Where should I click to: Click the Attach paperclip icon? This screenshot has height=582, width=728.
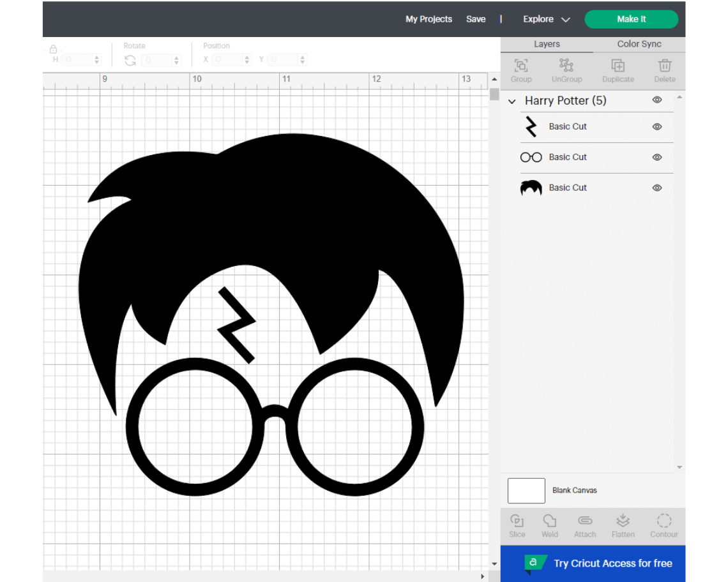point(585,521)
